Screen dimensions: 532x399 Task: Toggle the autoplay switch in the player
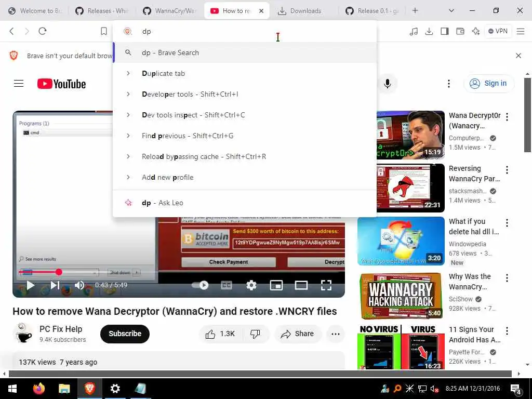click(200, 285)
